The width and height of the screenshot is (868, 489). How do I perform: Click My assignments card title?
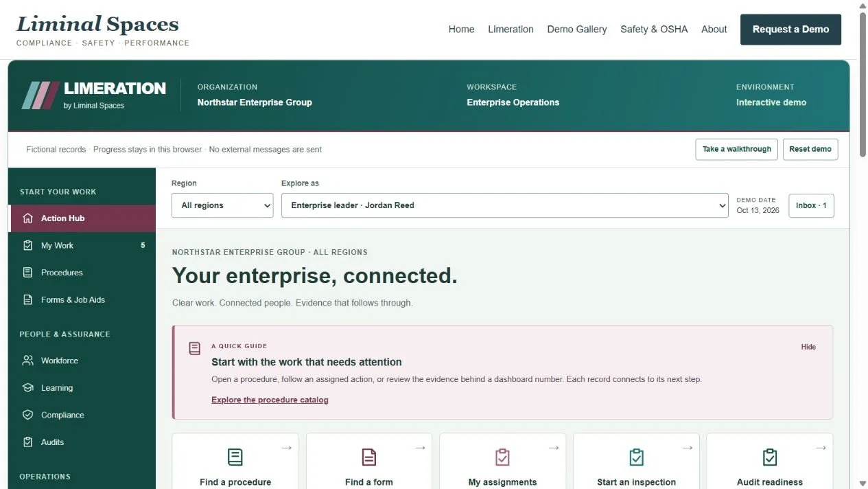[x=502, y=482]
